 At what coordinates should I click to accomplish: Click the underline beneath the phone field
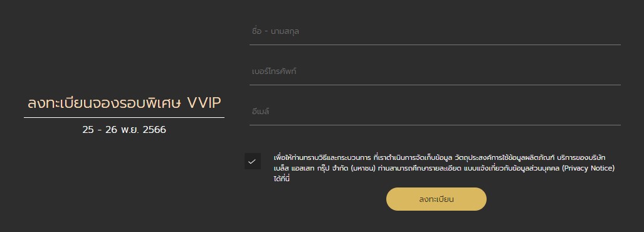[435, 85]
